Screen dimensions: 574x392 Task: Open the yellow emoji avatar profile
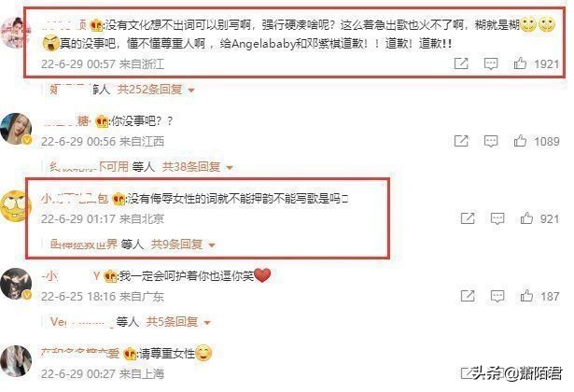[15, 206]
